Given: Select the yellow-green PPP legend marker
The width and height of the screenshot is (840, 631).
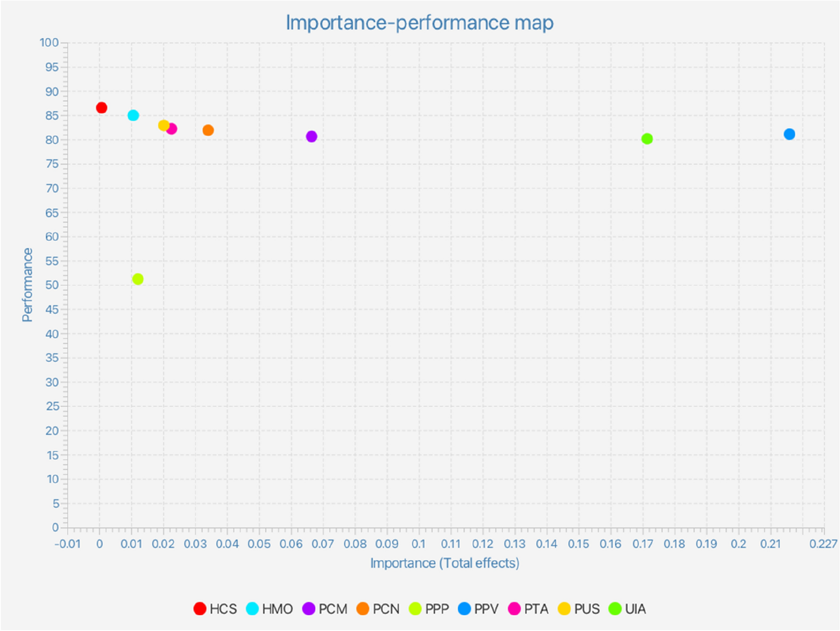Looking at the screenshot, I should point(415,609).
